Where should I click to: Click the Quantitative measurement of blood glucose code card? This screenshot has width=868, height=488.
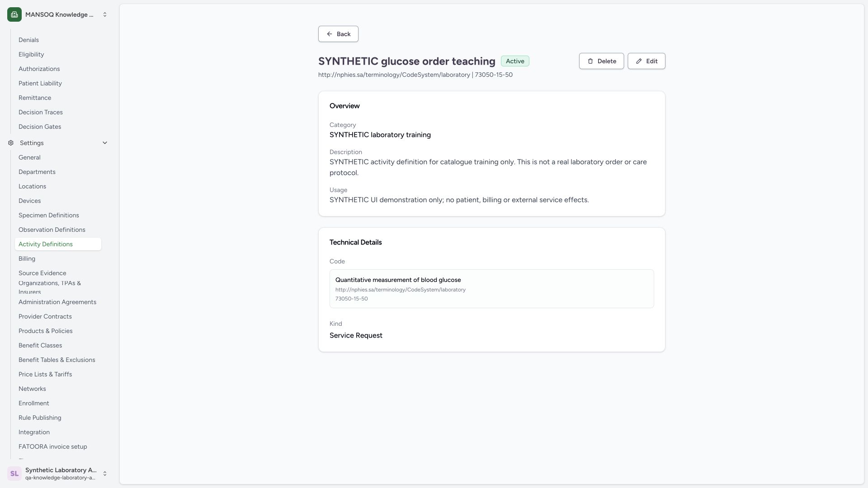491,289
